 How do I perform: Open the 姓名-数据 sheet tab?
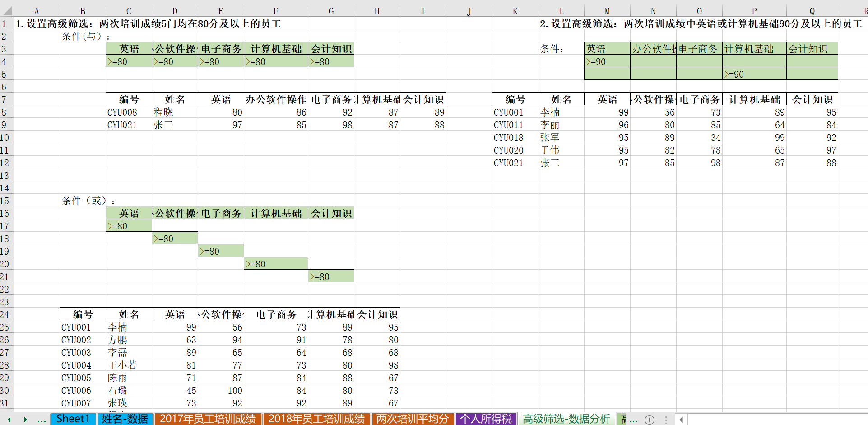(x=125, y=419)
